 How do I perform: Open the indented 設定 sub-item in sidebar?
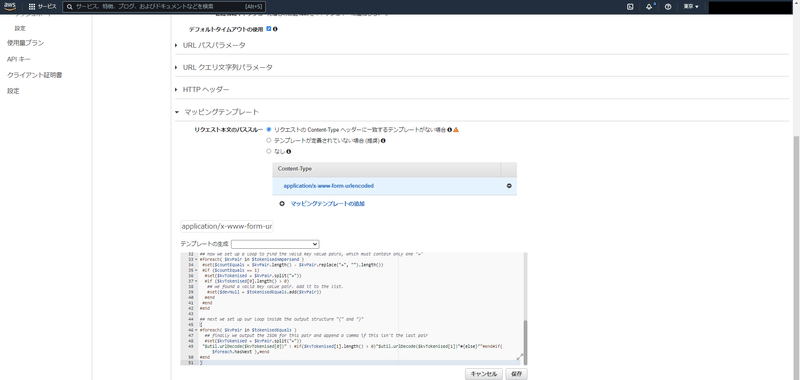[x=20, y=29]
